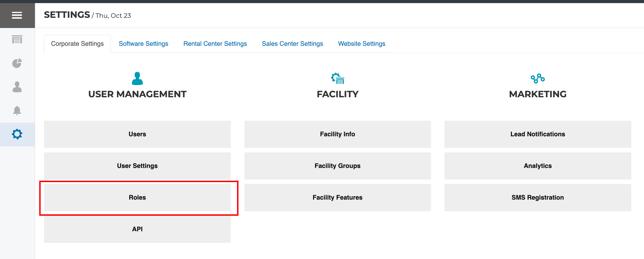This screenshot has height=259, width=644.
Task: Click the Facility gear icon
Action: (338, 78)
